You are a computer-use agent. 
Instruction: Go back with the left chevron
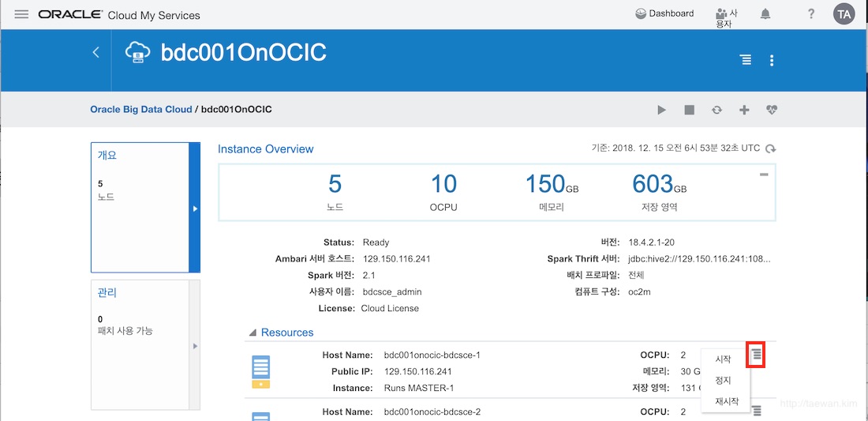point(95,53)
